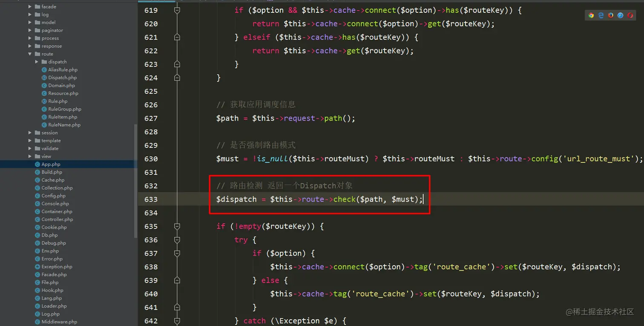Viewport: 644px width, 326px height.
Task: Open preview in Opera browser icon
Action: [630, 15]
